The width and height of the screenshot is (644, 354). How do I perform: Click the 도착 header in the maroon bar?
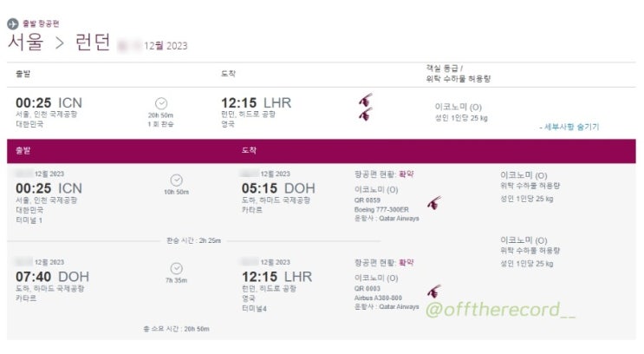[x=250, y=150]
